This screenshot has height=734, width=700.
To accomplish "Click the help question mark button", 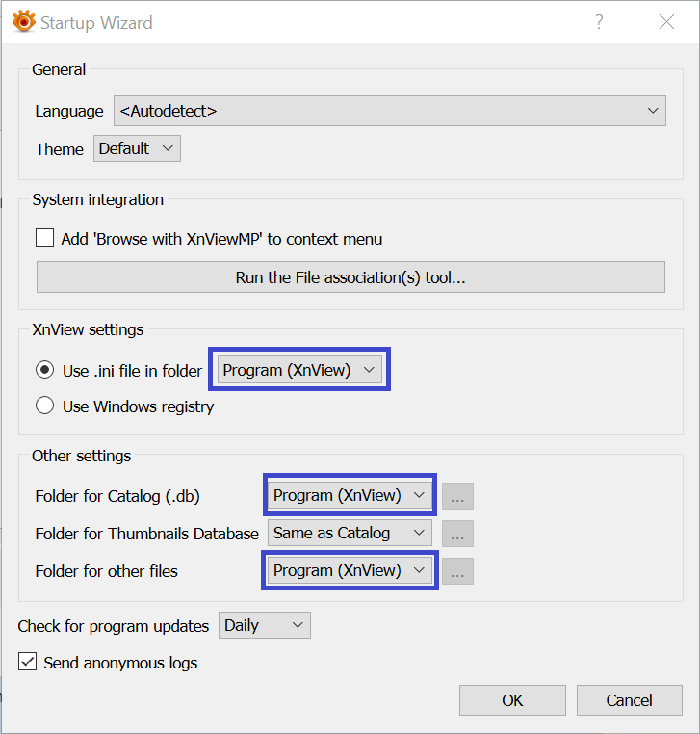I will (x=599, y=22).
